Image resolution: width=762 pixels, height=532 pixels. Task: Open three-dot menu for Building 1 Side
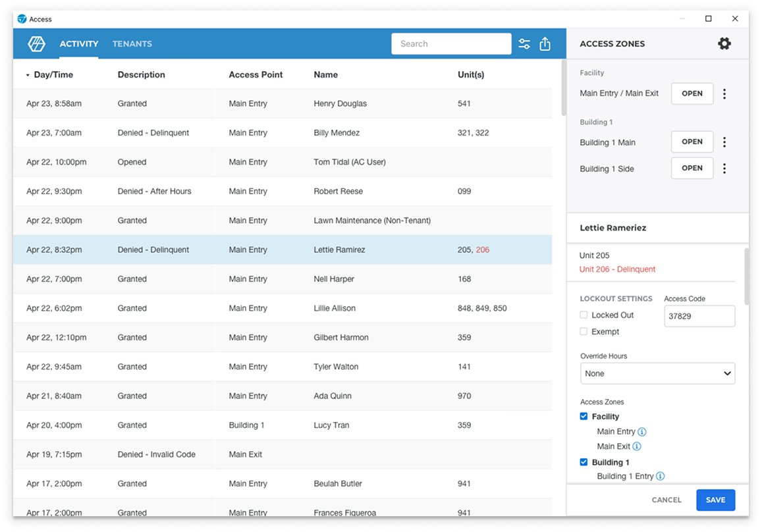724,169
